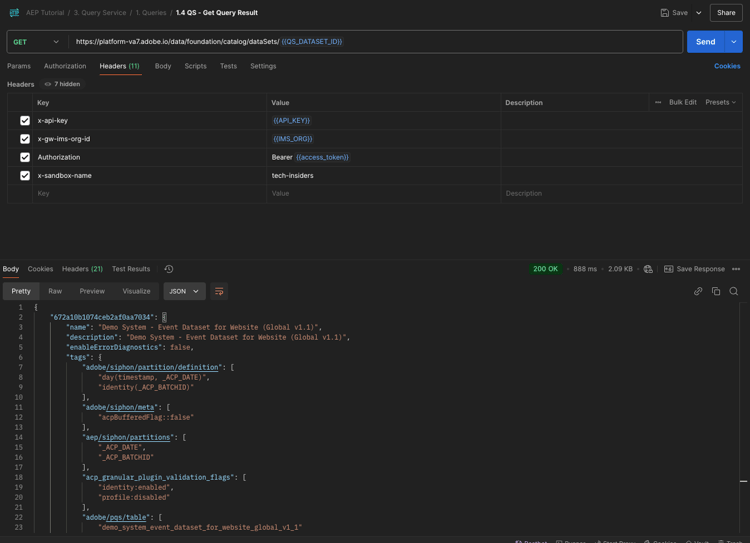Open the adobe/pqs/table link
The height and width of the screenshot is (543, 750).
click(126, 517)
